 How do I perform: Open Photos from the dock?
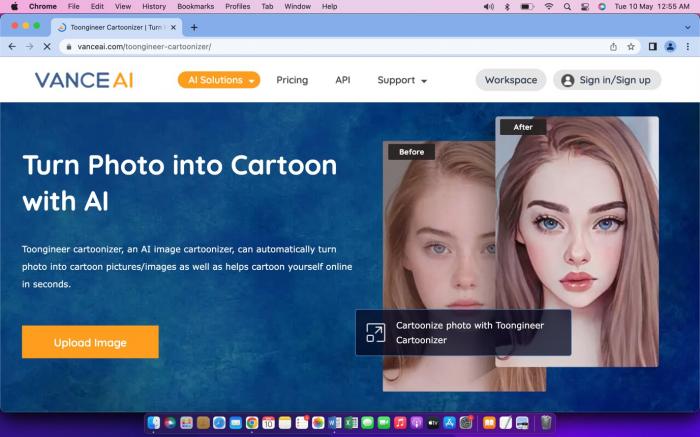[x=318, y=423]
